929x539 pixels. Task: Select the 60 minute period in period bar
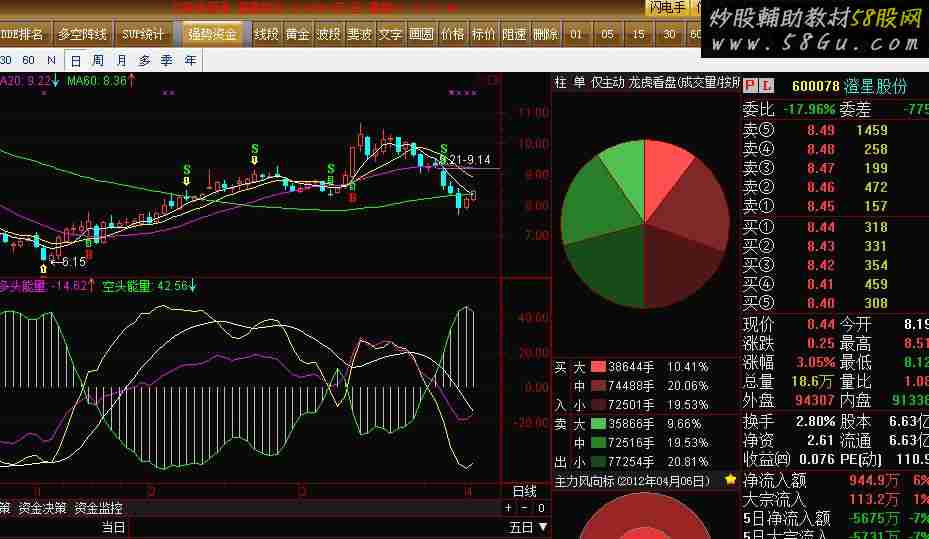[28, 60]
